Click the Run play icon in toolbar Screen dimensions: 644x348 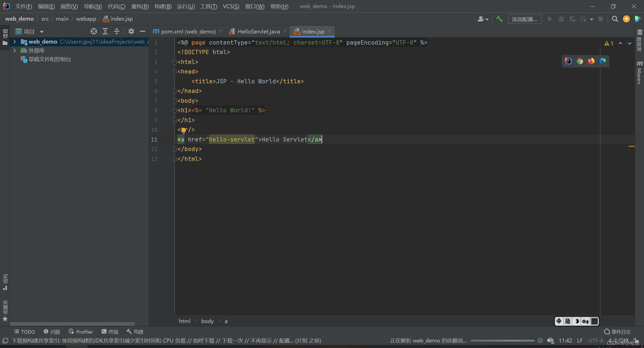(550, 19)
